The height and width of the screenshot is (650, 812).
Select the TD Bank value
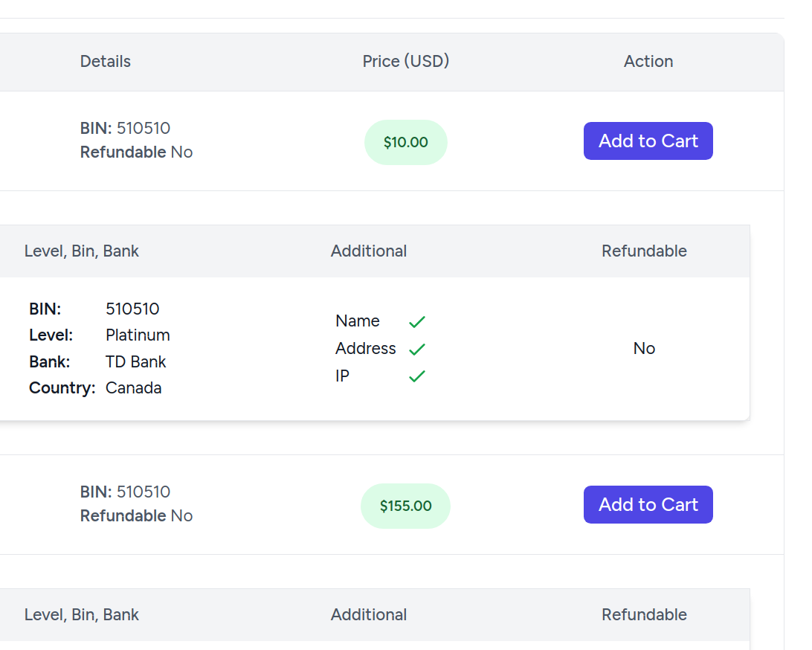136,362
